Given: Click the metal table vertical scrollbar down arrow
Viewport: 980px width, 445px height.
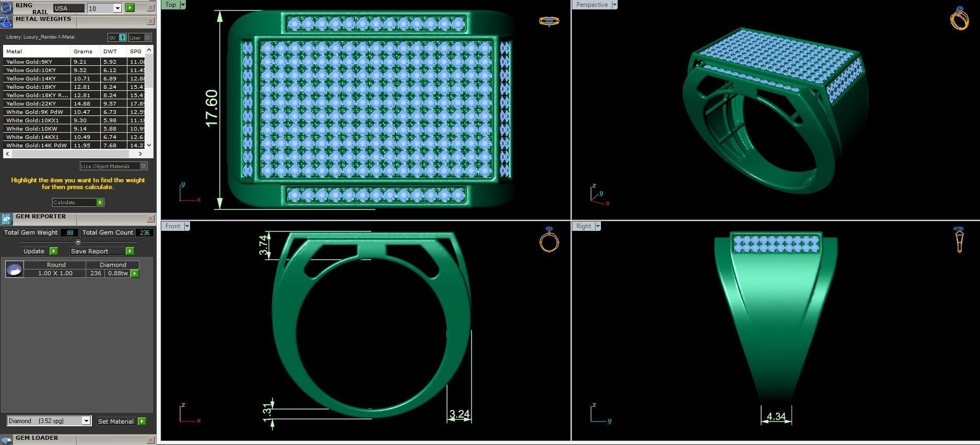Looking at the screenshot, I should pos(149,145).
